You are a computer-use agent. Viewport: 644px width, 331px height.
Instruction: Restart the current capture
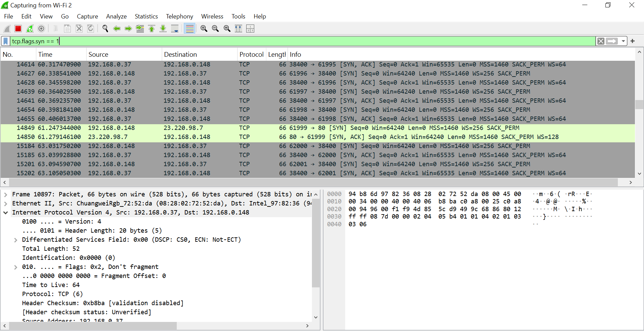[x=30, y=29]
